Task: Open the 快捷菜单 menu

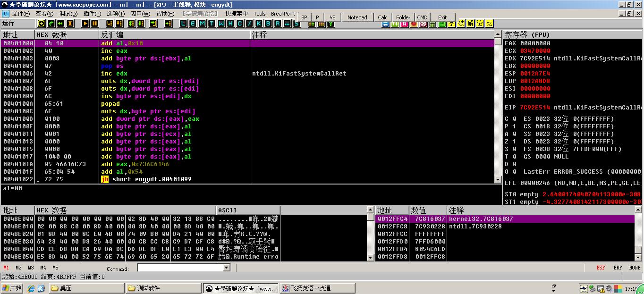Action: click(237, 14)
